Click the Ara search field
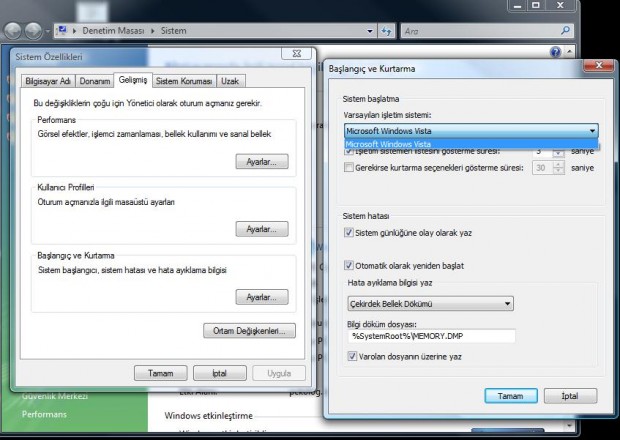Screen dimensions: 620x440 tap(487, 31)
